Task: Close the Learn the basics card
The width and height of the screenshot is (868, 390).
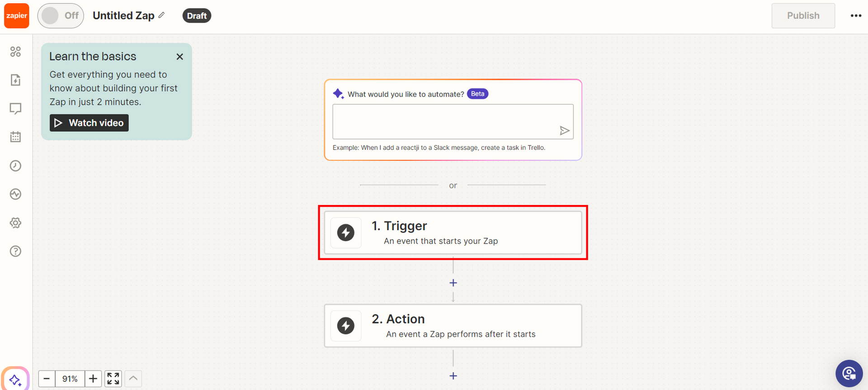Action: (x=179, y=57)
